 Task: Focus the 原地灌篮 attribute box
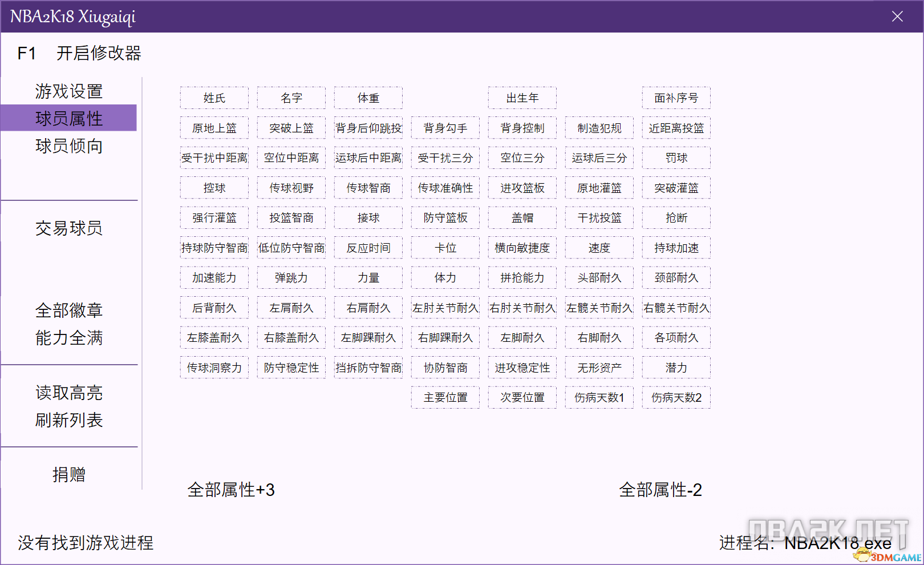tap(599, 188)
